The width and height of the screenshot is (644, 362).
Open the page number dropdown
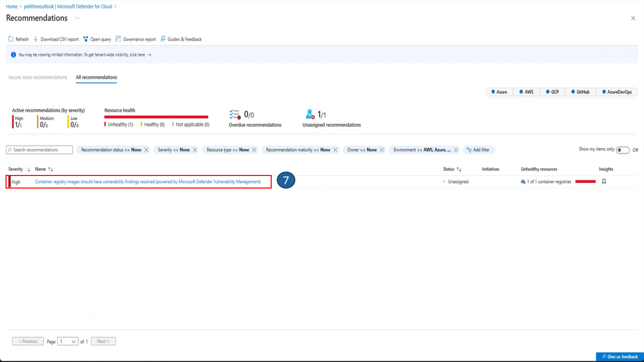[x=68, y=341]
